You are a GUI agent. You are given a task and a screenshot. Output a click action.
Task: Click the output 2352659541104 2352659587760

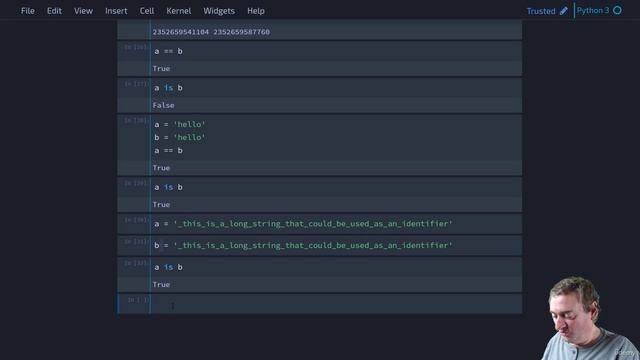[211, 32]
